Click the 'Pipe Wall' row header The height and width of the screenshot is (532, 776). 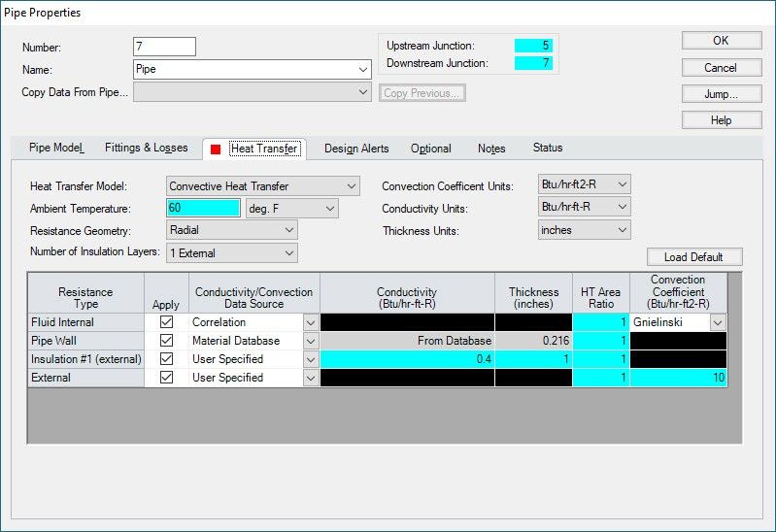[x=86, y=341]
